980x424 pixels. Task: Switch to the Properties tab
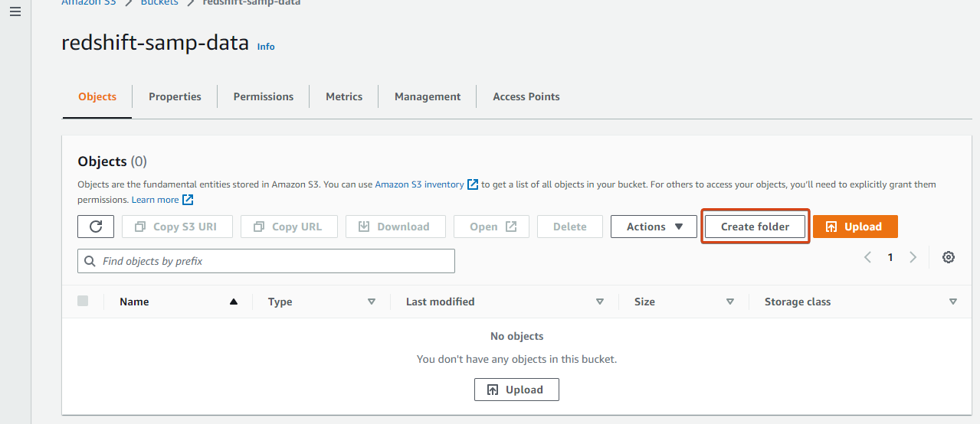(x=175, y=96)
